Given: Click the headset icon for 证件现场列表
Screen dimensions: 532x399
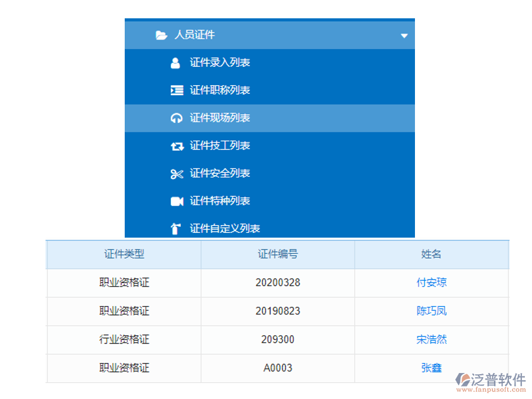Looking at the screenshot, I should [x=176, y=118].
